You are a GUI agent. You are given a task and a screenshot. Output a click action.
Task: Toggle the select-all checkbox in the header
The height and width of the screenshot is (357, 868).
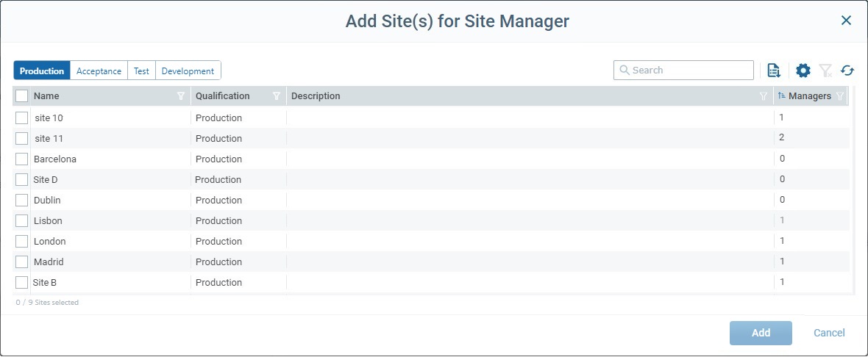click(x=21, y=96)
